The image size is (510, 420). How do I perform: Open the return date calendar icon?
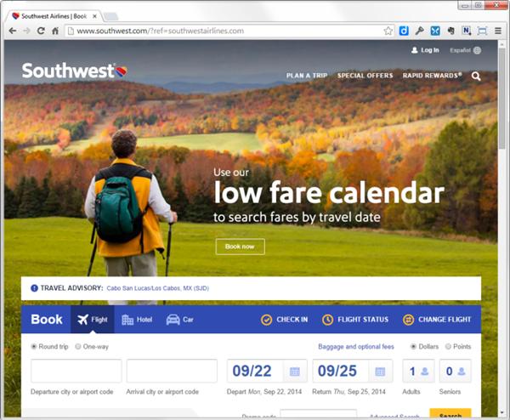[380, 372]
